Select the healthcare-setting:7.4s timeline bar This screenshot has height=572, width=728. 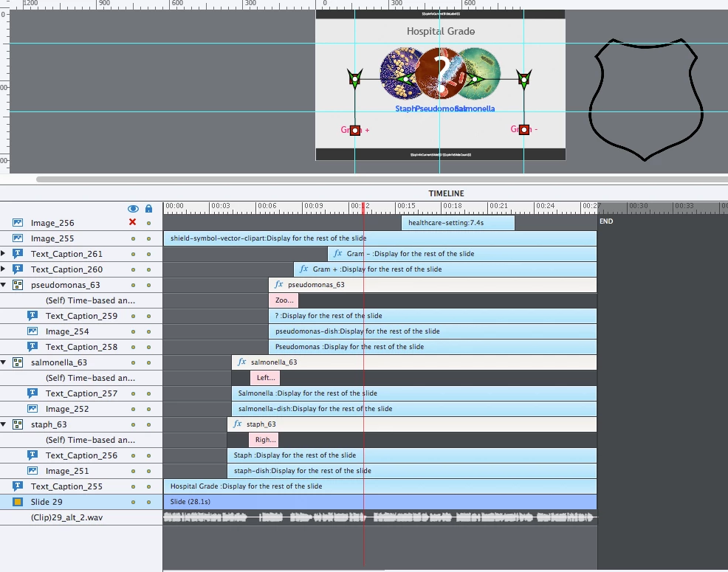[458, 223]
